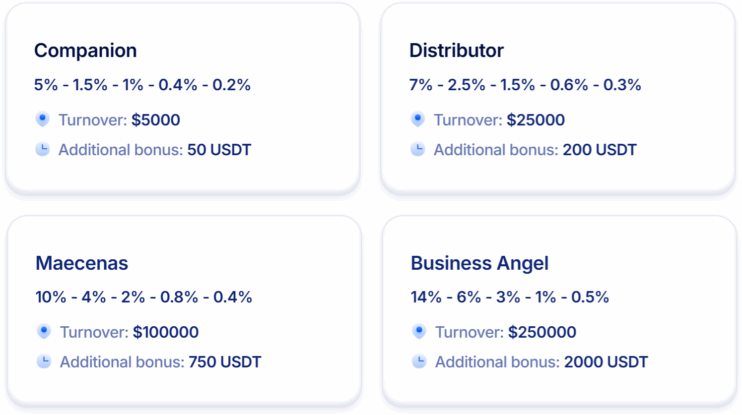
Task: Click Maecenas percentage line starting with 10%
Action: tap(144, 297)
